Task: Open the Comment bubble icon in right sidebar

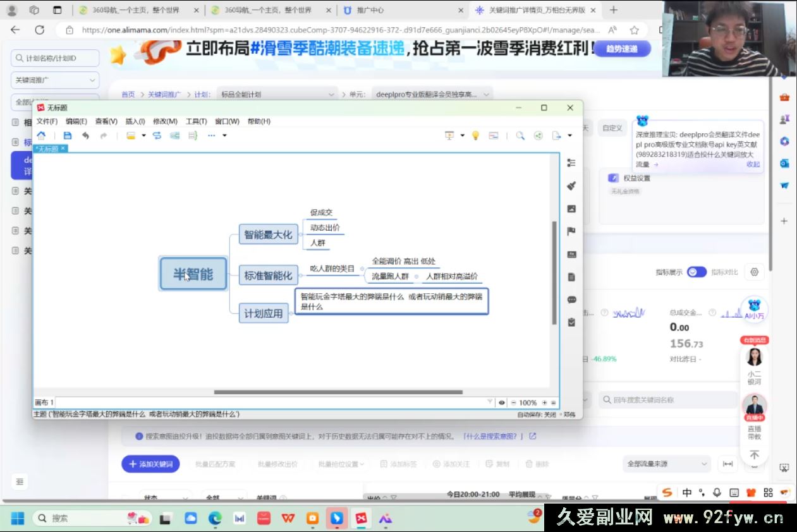Action: click(571, 300)
